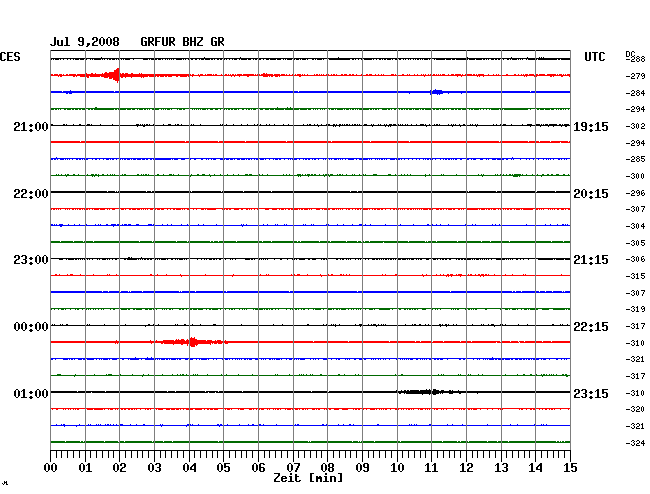This screenshot has height=494, width=650.
Task: Select the UTC time label '22:15'
Action: (591, 327)
